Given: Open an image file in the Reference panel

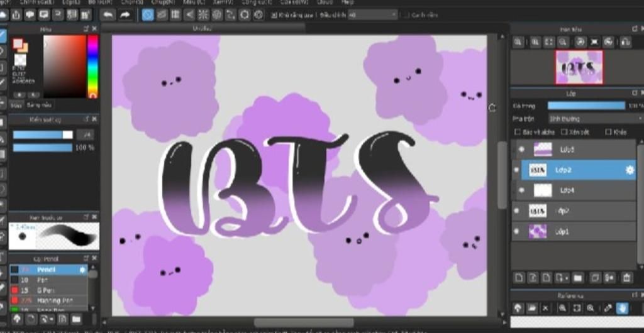Looking at the screenshot, I should pyautogui.click(x=532, y=308).
